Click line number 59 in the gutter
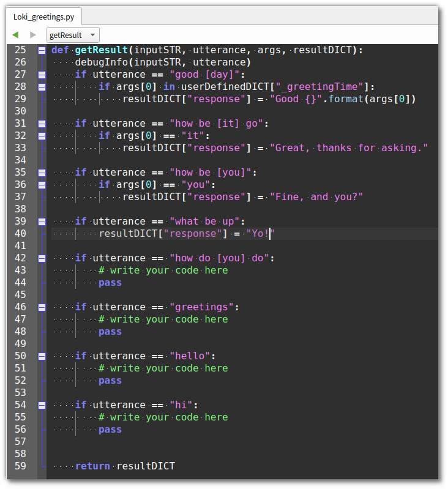This screenshot has height=489, width=448. tap(20, 466)
